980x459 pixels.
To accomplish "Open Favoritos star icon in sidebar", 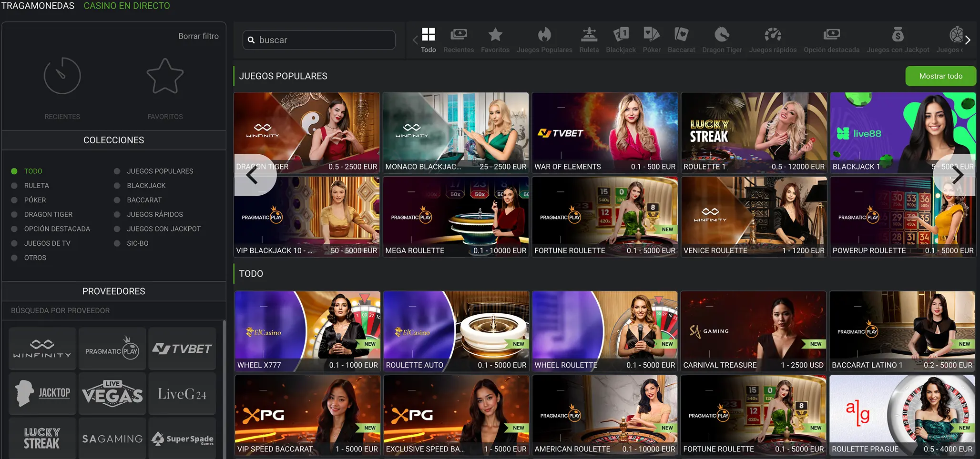I will [165, 76].
